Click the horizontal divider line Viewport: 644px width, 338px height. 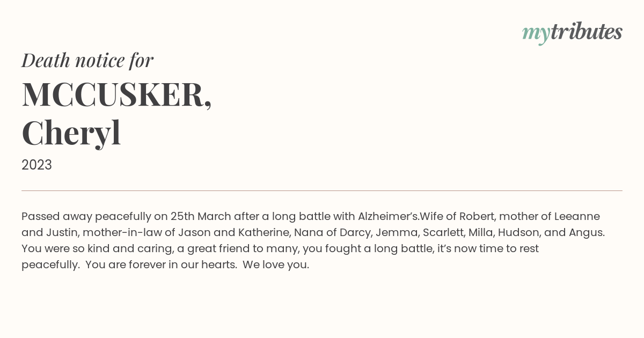(322, 190)
